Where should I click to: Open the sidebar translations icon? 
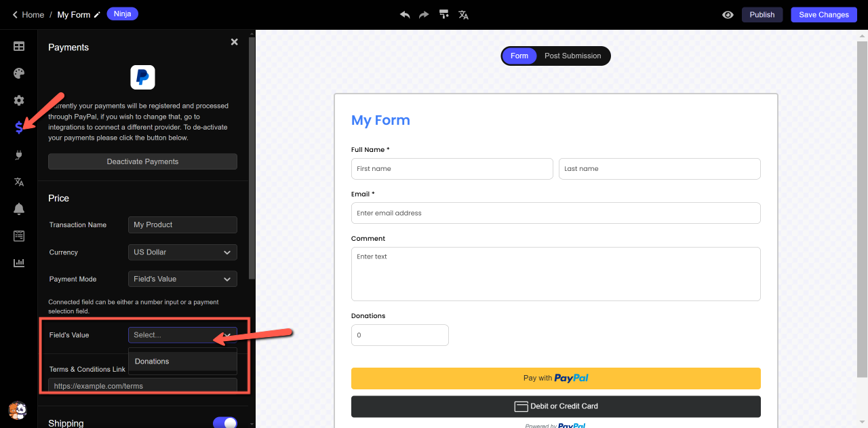coord(19,182)
